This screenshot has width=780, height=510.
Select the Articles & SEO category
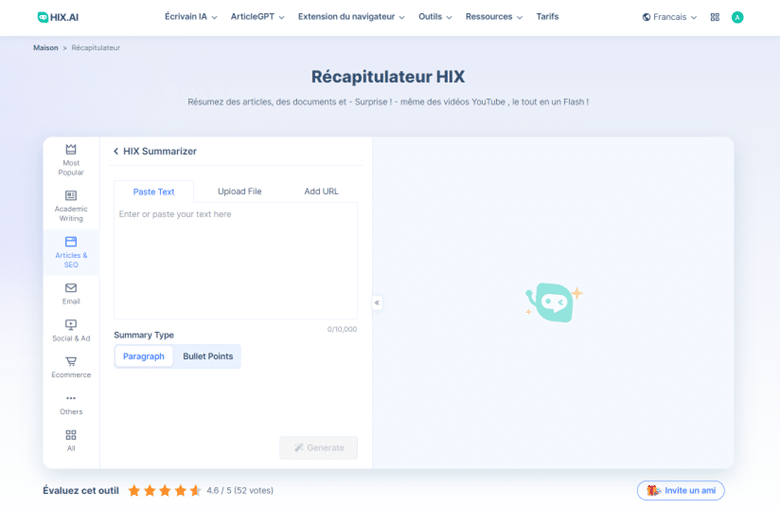tap(71, 252)
